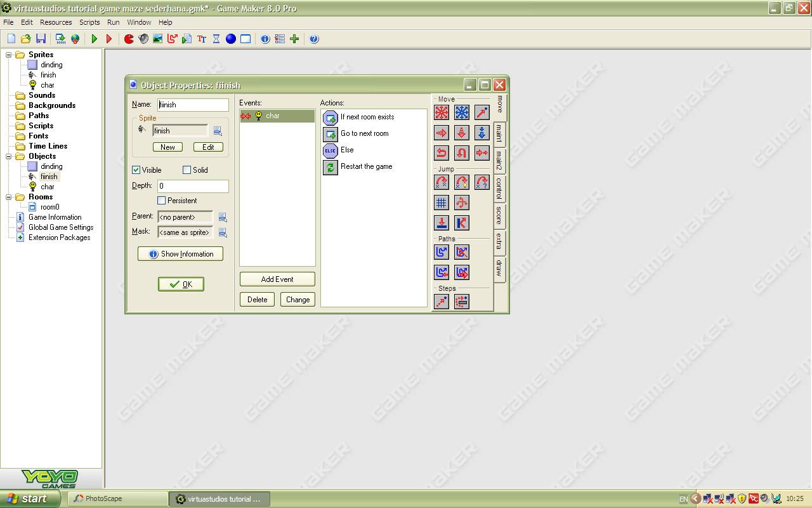Click Show Information button
812x508 pixels.
[x=180, y=254]
